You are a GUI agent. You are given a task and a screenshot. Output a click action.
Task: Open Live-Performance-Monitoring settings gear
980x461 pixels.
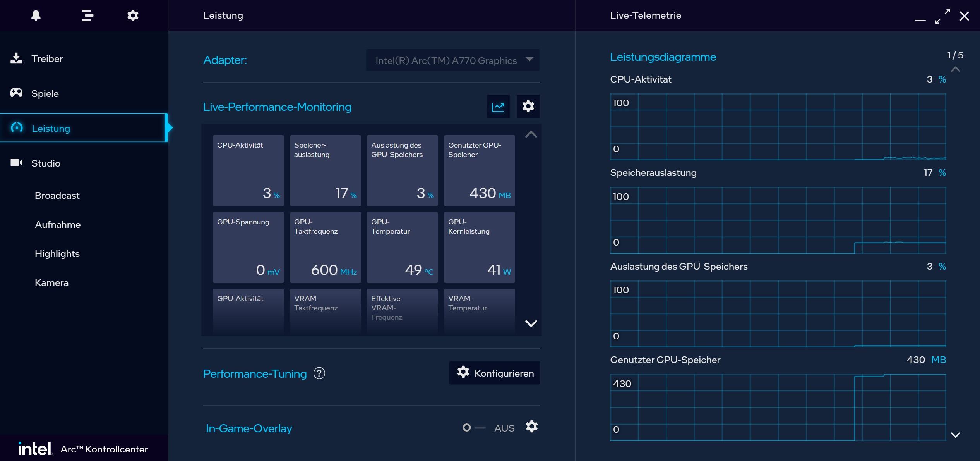click(528, 107)
